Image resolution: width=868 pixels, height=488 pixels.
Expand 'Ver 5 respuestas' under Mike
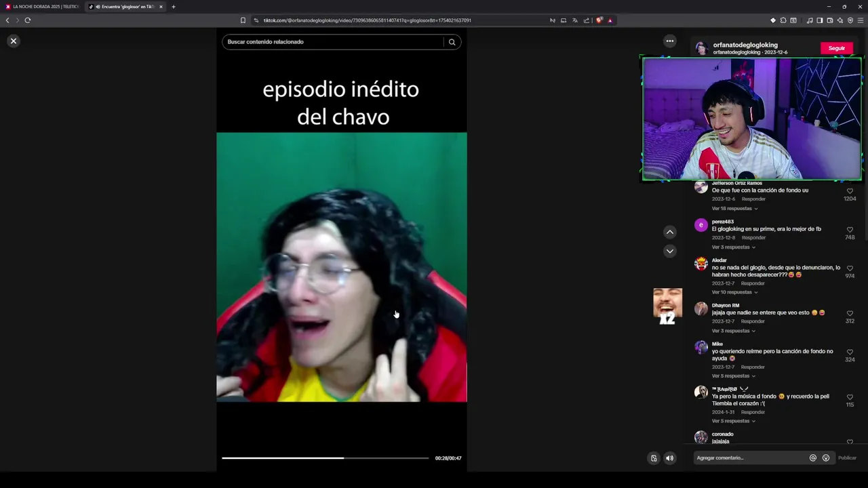point(733,376)
